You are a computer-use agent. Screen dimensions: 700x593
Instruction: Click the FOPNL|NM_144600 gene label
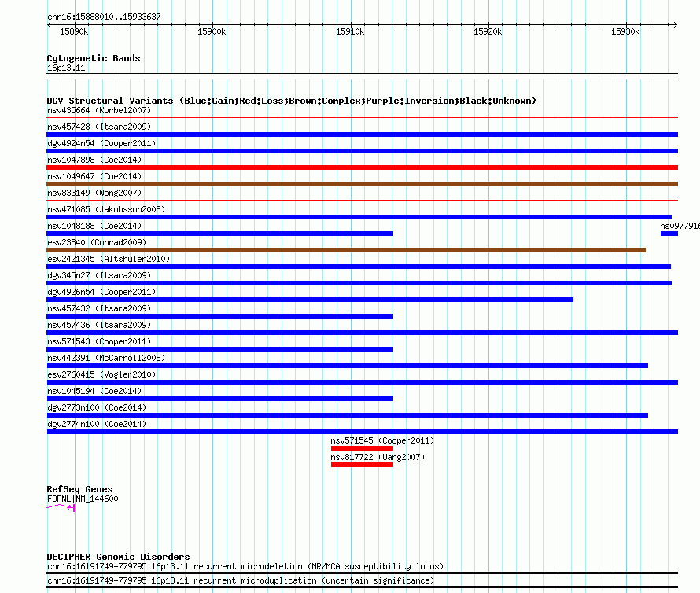click(83, 499)
